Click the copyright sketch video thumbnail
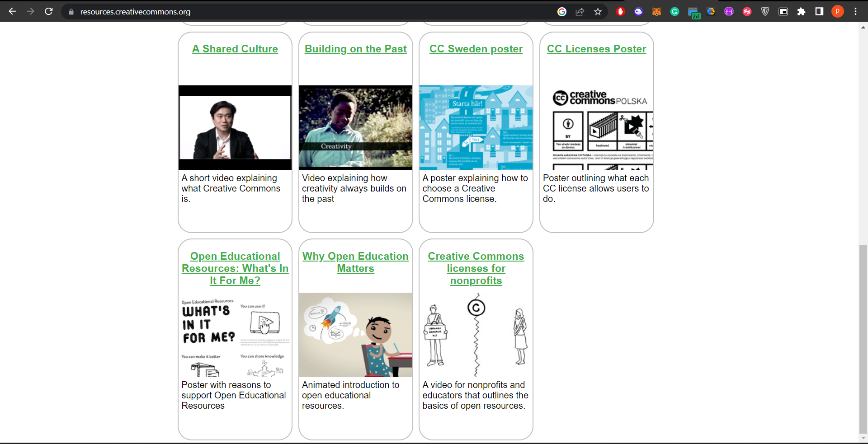Screen dimensions: 868x444 coord(476,335)
